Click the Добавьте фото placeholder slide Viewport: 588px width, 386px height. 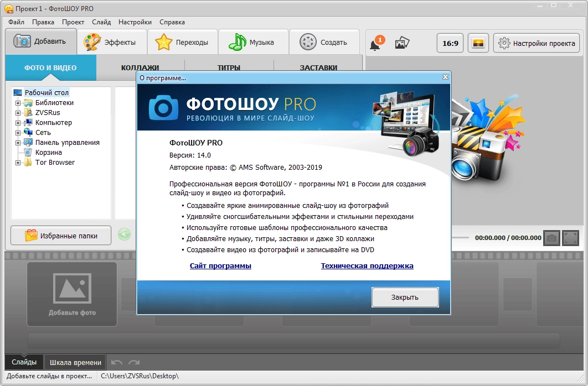pos(72,294)
